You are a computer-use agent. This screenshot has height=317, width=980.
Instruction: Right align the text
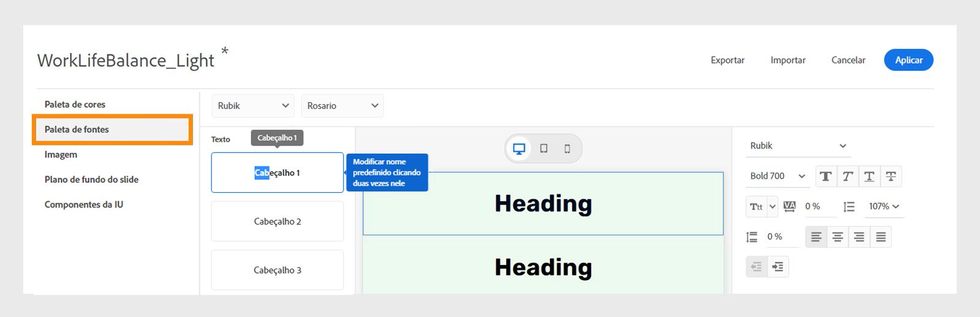pos(859,237)
